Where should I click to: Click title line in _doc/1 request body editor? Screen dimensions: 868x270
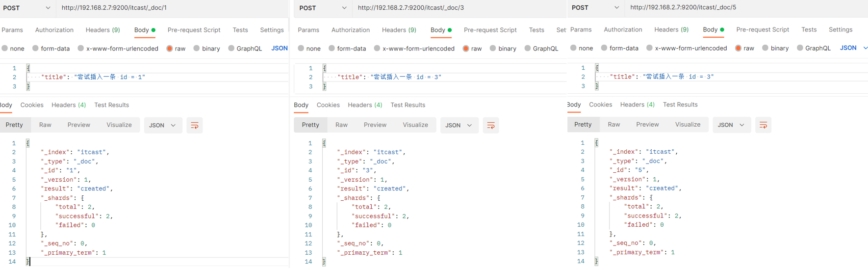93,77
